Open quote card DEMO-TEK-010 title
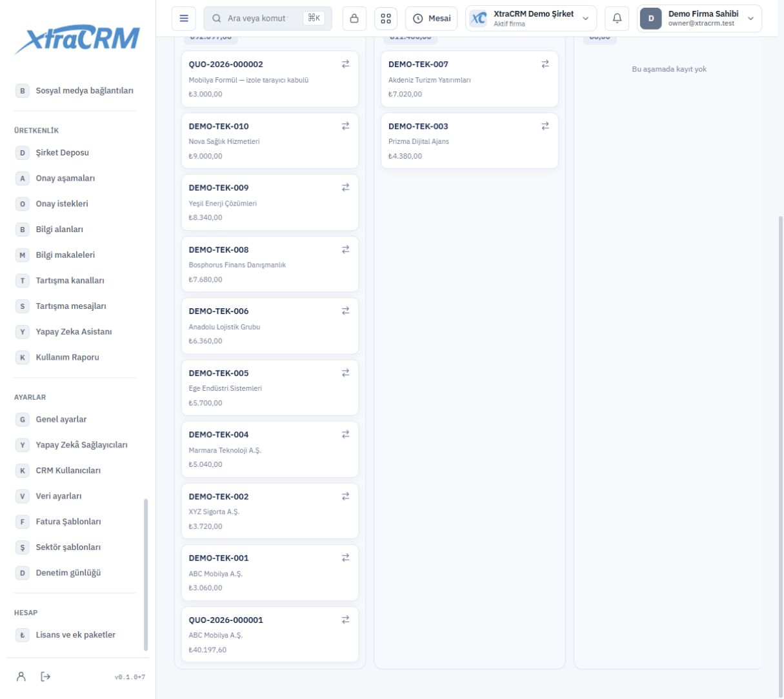This screenshot has height=699, width=784. [x=219, y=126]
